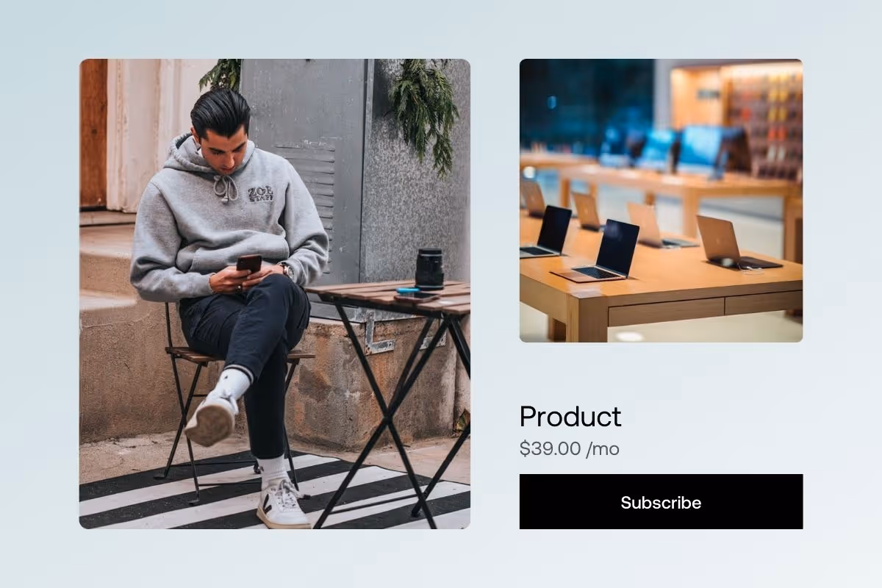
Task: Click the white sneaker resting on the rug
Action: tap(282, 504)
